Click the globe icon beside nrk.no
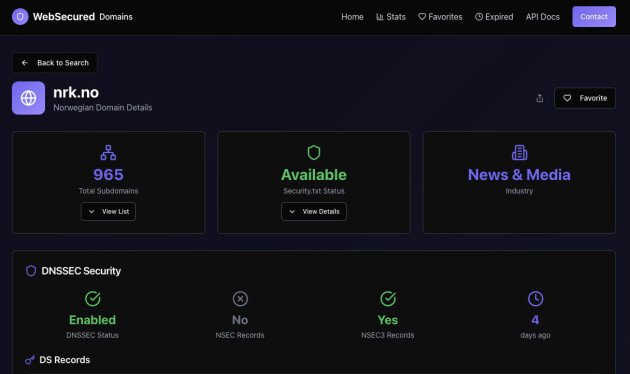The width and height of the screenshot is (630, 374). (29, 98)
